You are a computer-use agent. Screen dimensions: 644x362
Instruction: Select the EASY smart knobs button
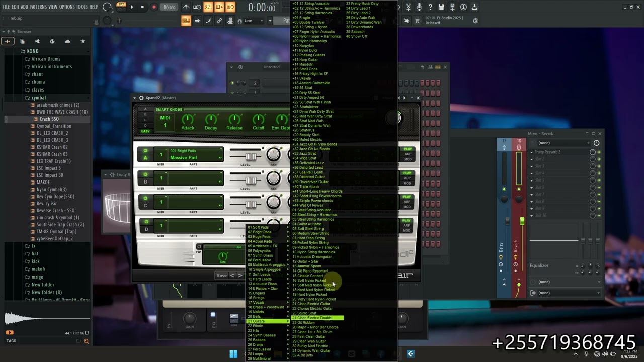[x=145, y=131]
